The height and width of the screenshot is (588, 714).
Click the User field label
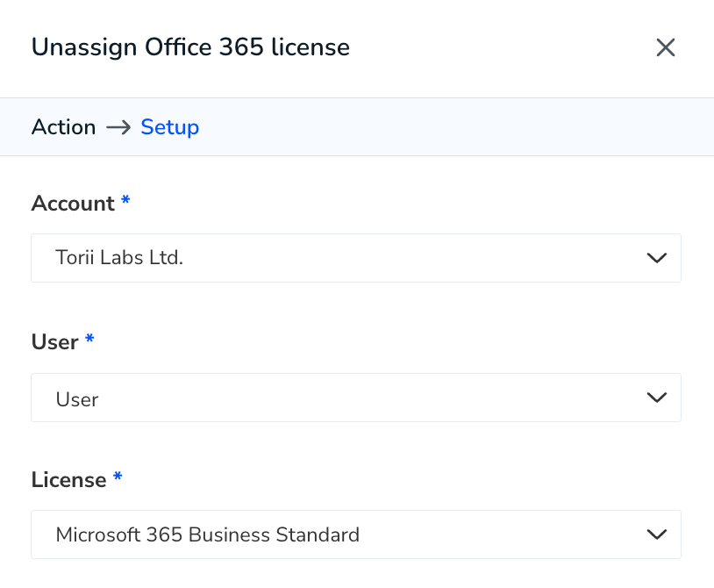(x=55, y=342)
